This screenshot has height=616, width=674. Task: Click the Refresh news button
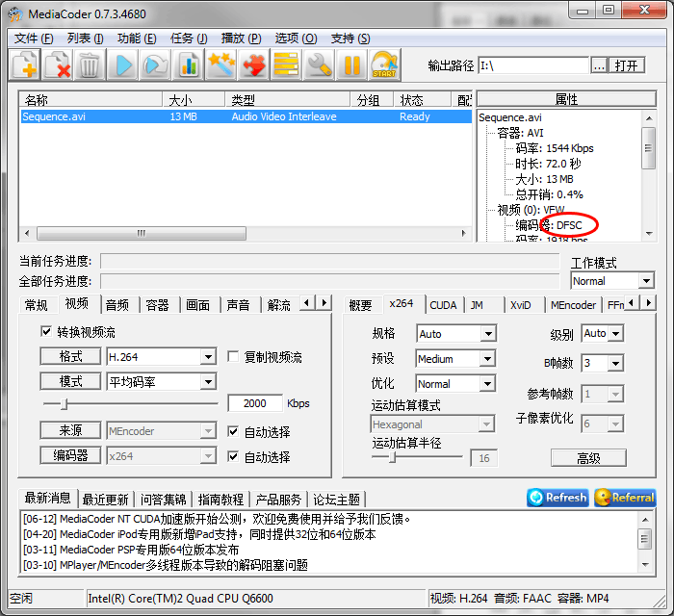pos(557,498)
